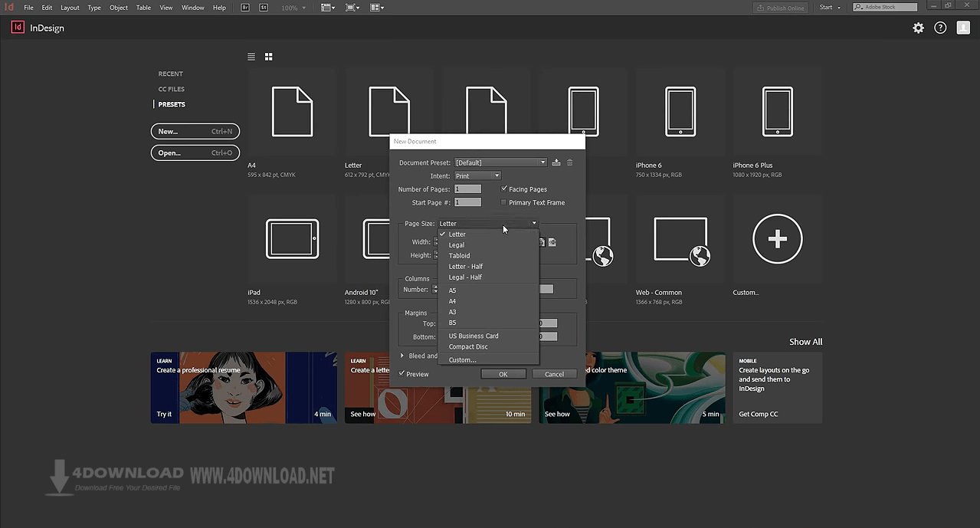Screen dimensions: 980x528
Task: Open the Table menu
Action: (143, 8)
